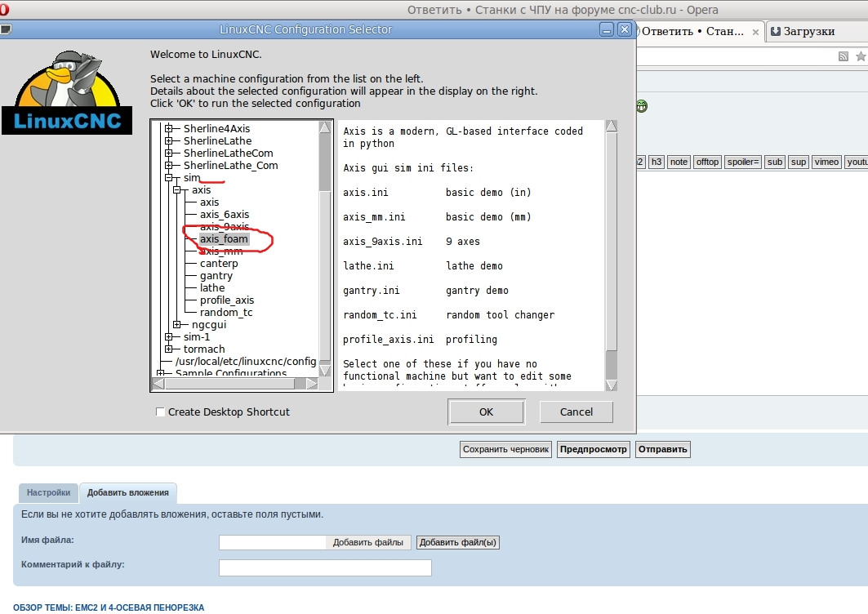Open window menu icon in dialog titlebar
The height and width of the screenshot is (614, 868).
click(x=5, y=29)
